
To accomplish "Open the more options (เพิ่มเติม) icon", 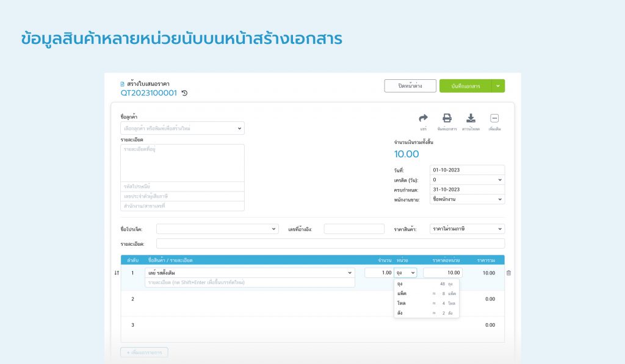I will pos(494,118).
